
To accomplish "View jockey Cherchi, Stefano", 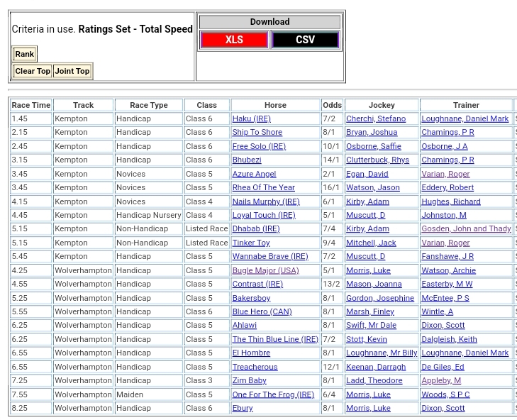I will [x=376, y=119].
